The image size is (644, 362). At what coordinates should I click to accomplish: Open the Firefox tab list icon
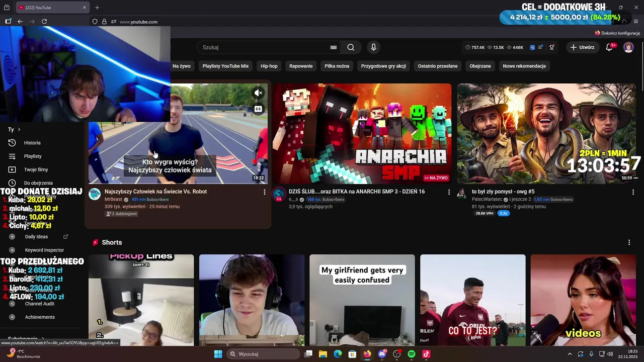[x=7, y=8]
